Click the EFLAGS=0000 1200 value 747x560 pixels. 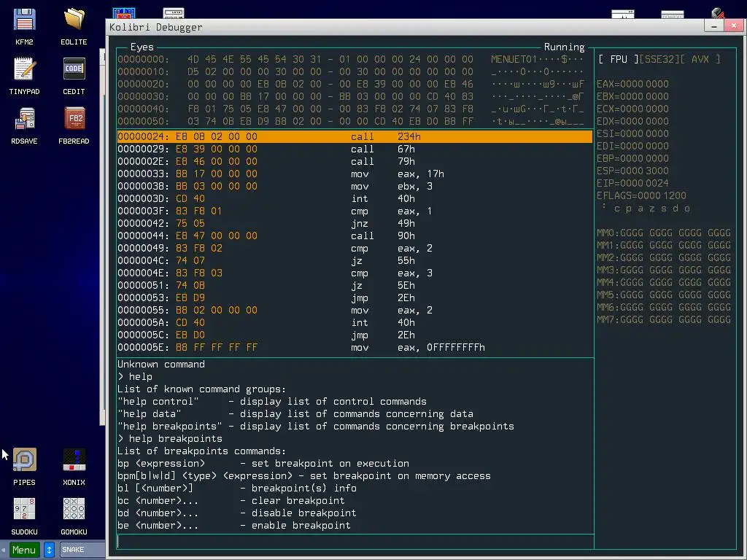pos(641,195)
